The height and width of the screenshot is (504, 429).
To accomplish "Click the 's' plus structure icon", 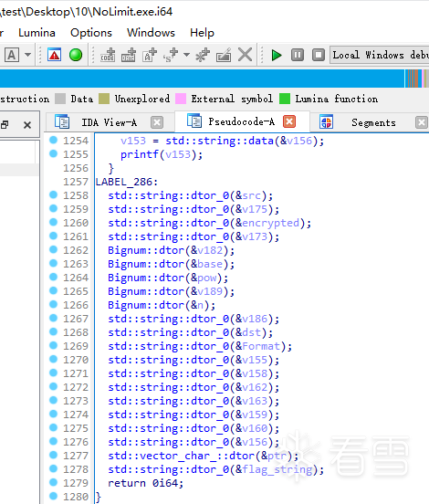I will click(171, 55).
